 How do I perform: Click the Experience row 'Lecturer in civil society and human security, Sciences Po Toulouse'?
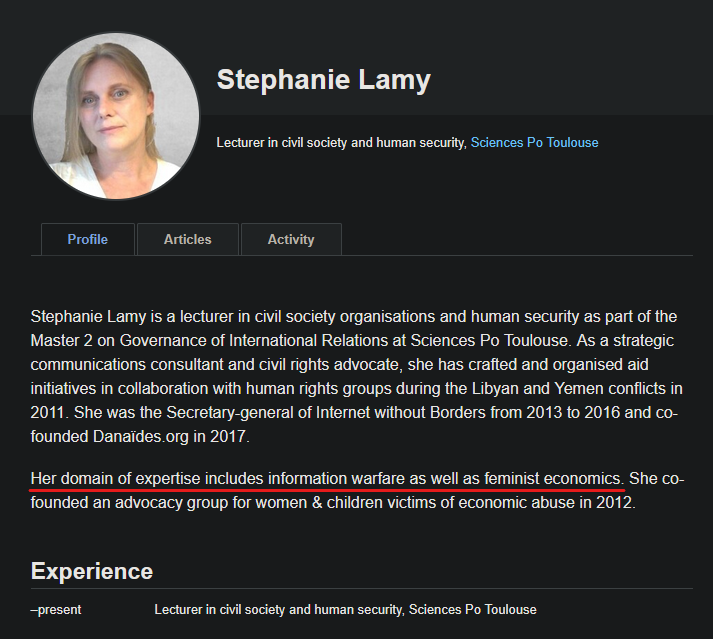(346, 610)
